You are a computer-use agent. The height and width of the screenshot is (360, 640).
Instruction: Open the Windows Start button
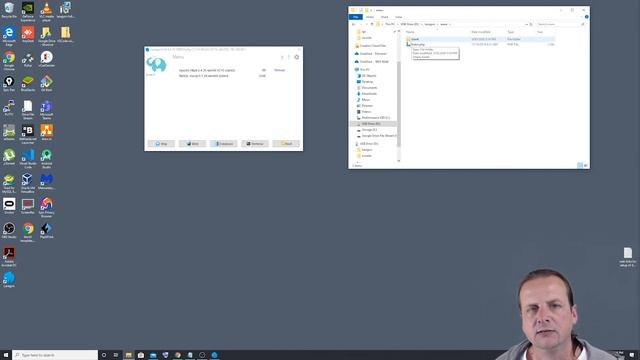click(6, 355)
